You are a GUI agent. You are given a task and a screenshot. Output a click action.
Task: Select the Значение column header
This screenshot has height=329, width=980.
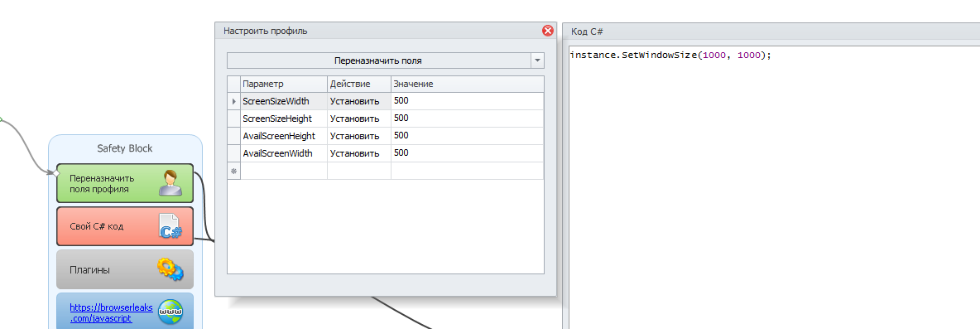click(468, 84)
